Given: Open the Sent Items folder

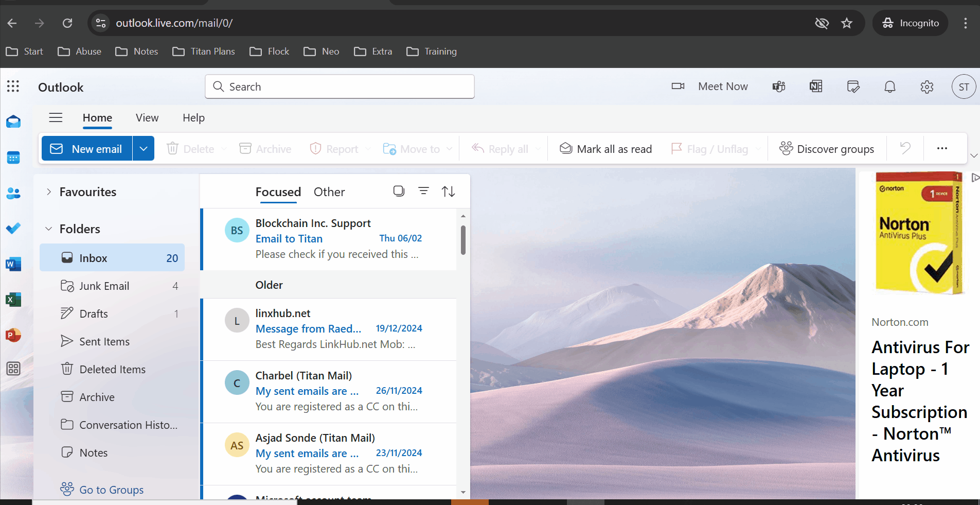Looking at the screenshot, I should pyautogui.click(x=112, y=341).
